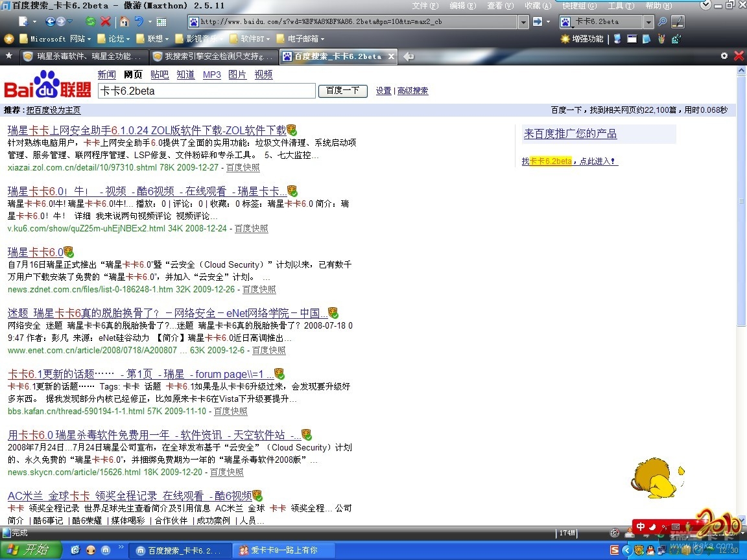Open the Go button dropdown arrow

tap(549, 22)
